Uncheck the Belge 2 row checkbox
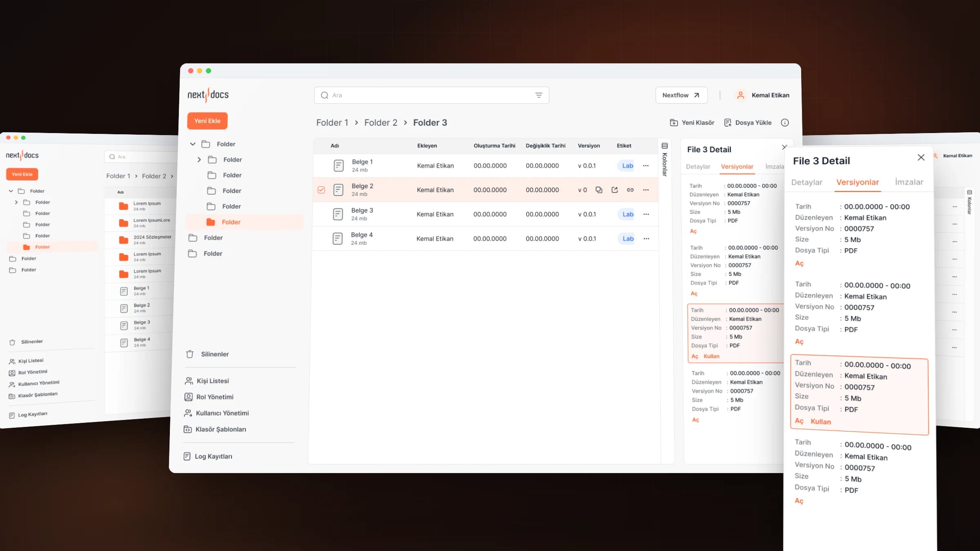 [321, 190]
